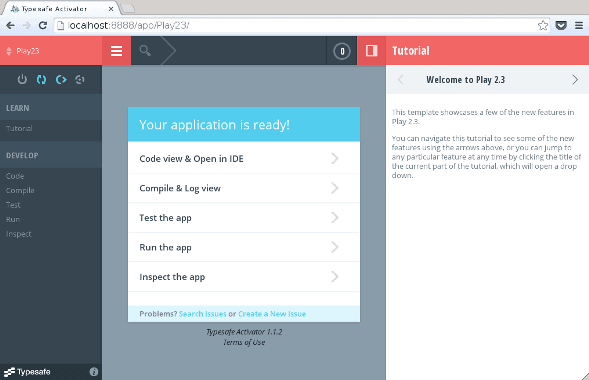The width and height of the screenshot is (589, 380).
Task: Open the Typesafe info icon
Action: [94, 372]
